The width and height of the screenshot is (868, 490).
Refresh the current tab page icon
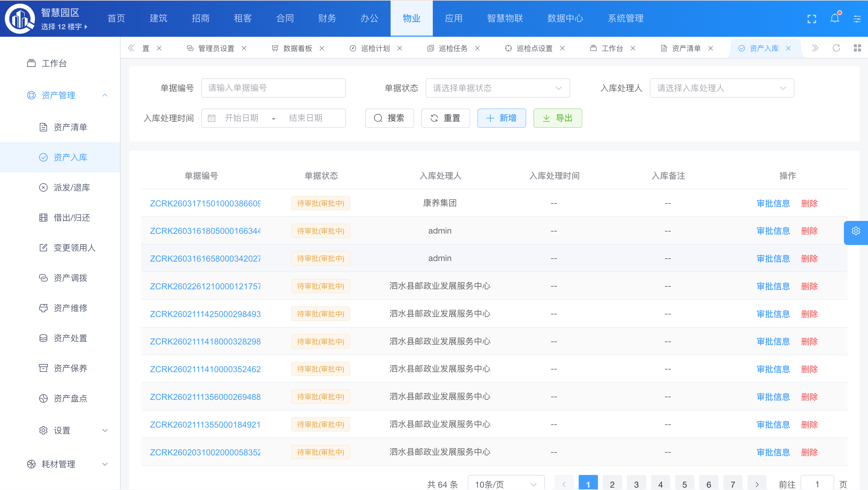pyautogui.click(x=836, y=48)
